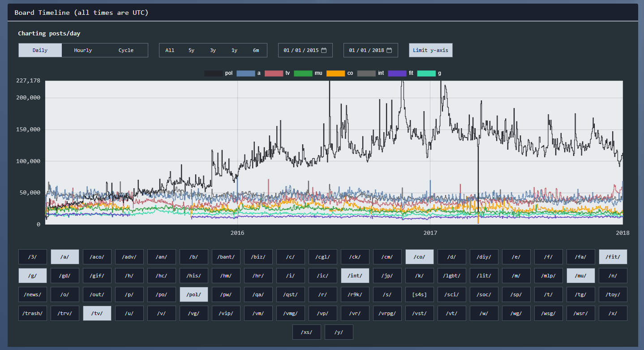Image resolution: width=644 pixels, height=350 pixels.
Task: Toggle the [s4s] board button
Action: pyautogui.click(x=420, y=294)
